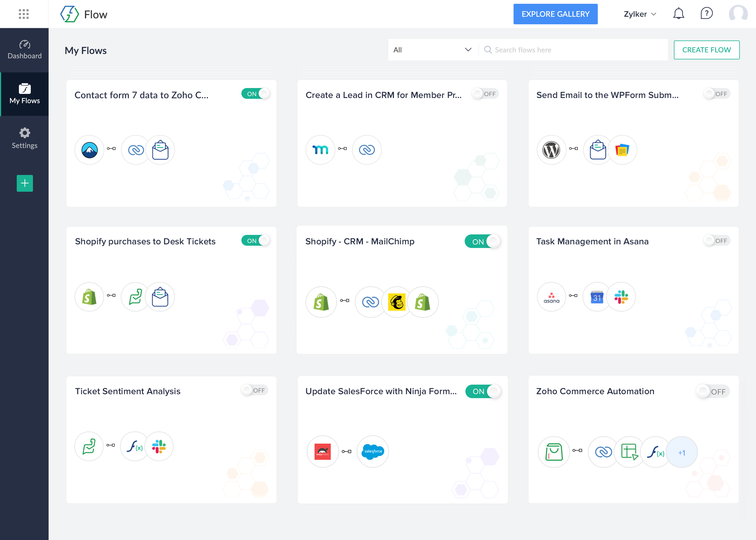Click the EXPLORE GALLERY button
756x540 pixels.
555,14
